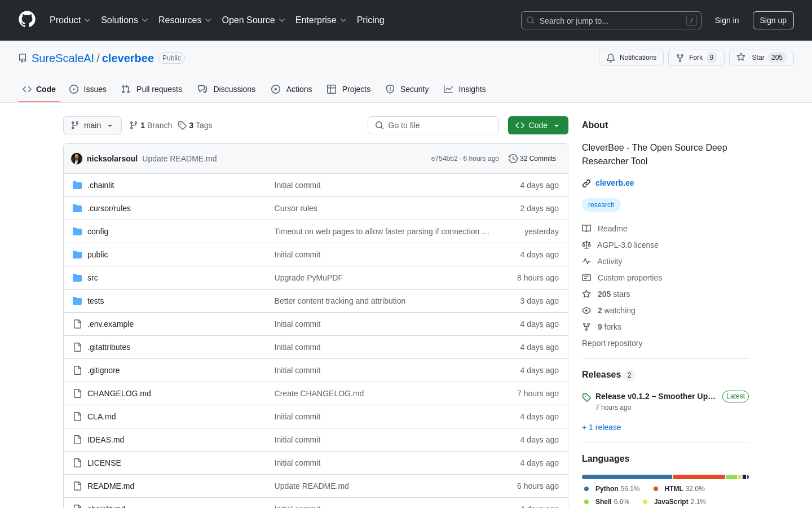The height and width of the screenshot is (508, 812).
Task: Switch to the Insights tab
Action: click(x=465, y=89)
